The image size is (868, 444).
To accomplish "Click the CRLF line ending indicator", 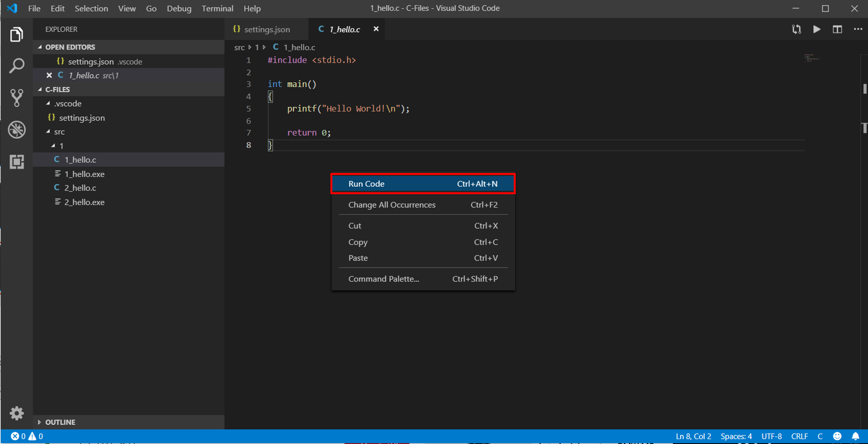I will (x=799, y=436).
